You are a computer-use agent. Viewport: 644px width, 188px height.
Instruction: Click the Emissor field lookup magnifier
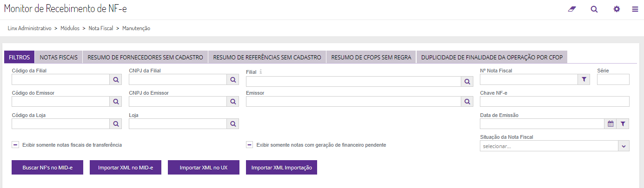click(467, 102)
